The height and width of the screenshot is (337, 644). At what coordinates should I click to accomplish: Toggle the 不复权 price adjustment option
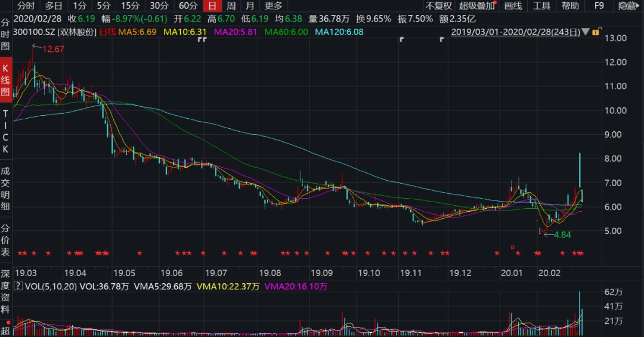pyautogui.click(x=438, y=6)
